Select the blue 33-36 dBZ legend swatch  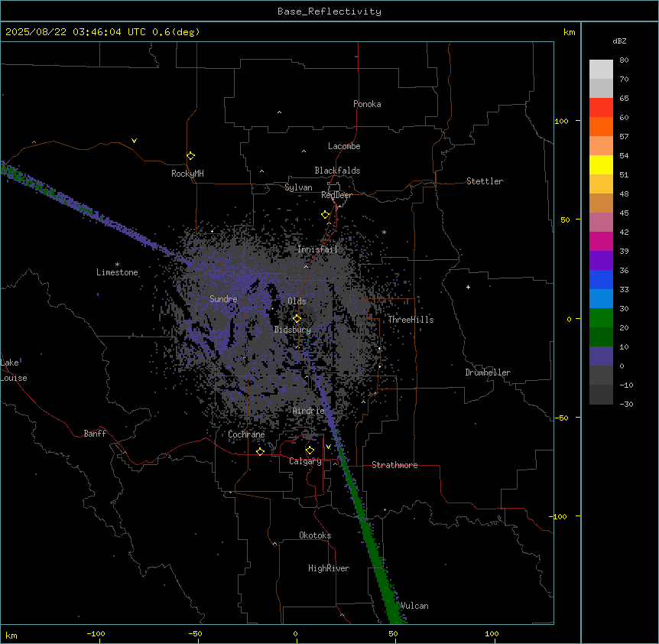pos(601,279)
